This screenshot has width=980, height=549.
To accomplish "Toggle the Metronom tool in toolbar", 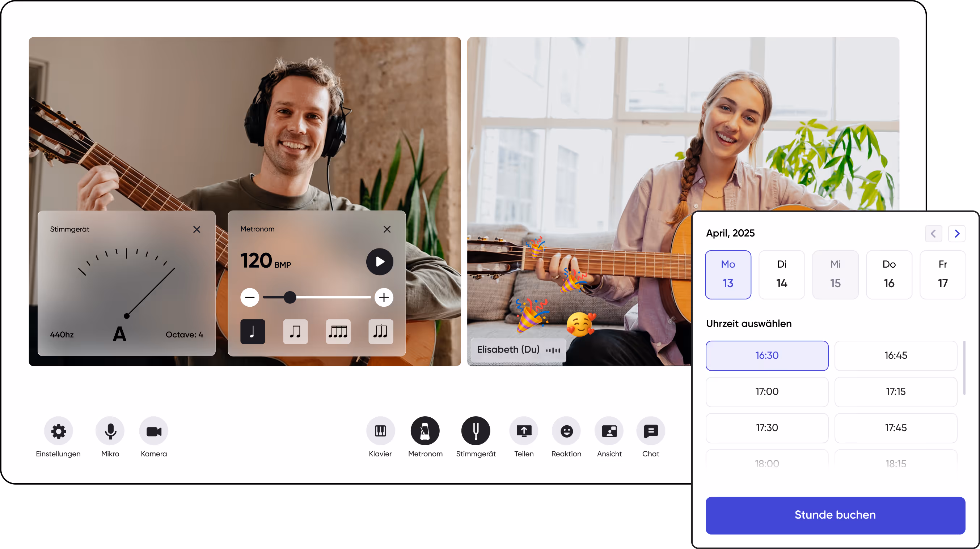I will [425, 431].
